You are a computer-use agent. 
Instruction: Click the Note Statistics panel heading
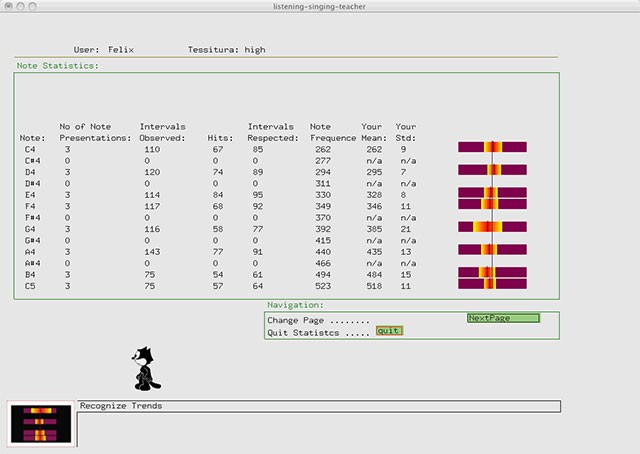tap(57, 66)
